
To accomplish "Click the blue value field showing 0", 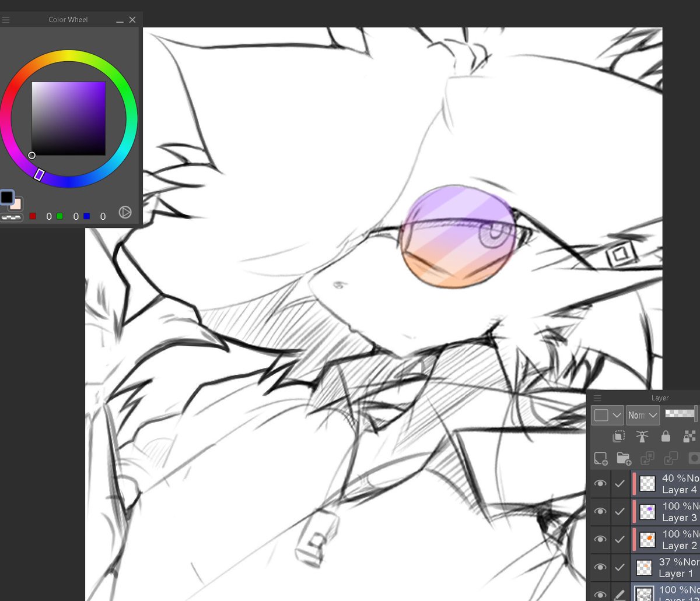I will 103,216.
